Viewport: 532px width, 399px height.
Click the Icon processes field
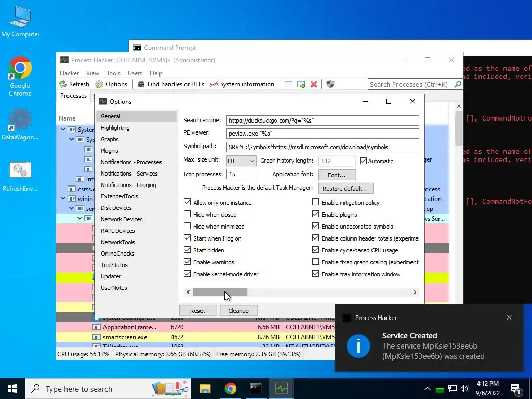[241, 174]
